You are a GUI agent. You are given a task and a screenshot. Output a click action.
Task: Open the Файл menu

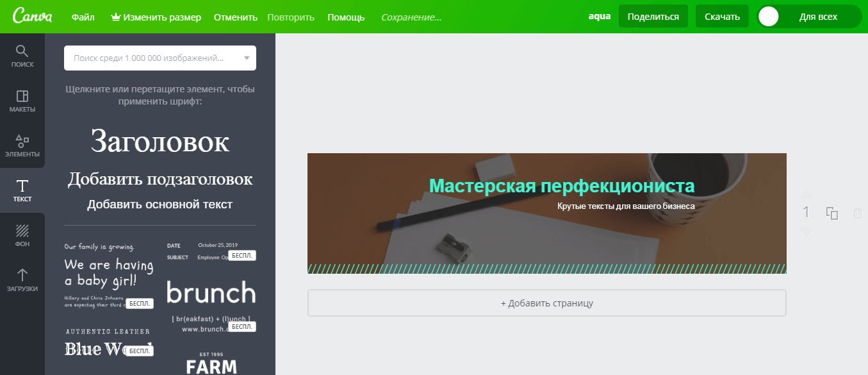point(84,17)
